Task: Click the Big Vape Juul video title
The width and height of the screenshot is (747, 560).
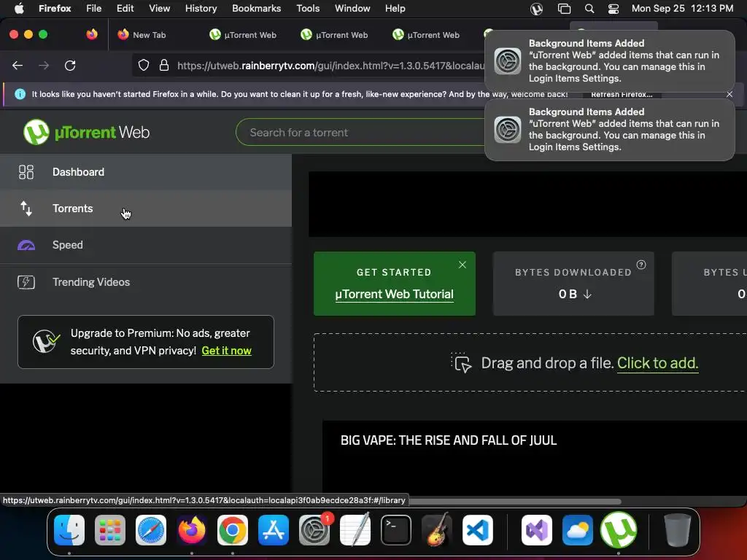Action: click(x=449, y=440)
